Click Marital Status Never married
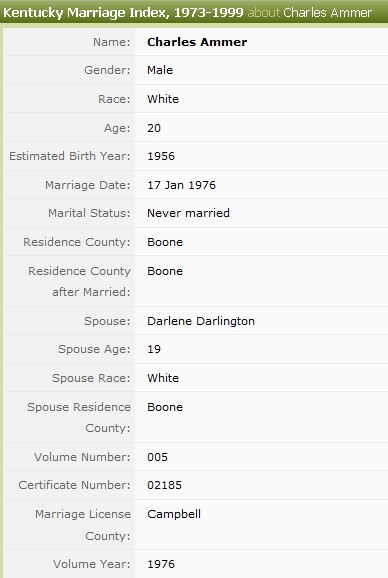 pos(188,213)
